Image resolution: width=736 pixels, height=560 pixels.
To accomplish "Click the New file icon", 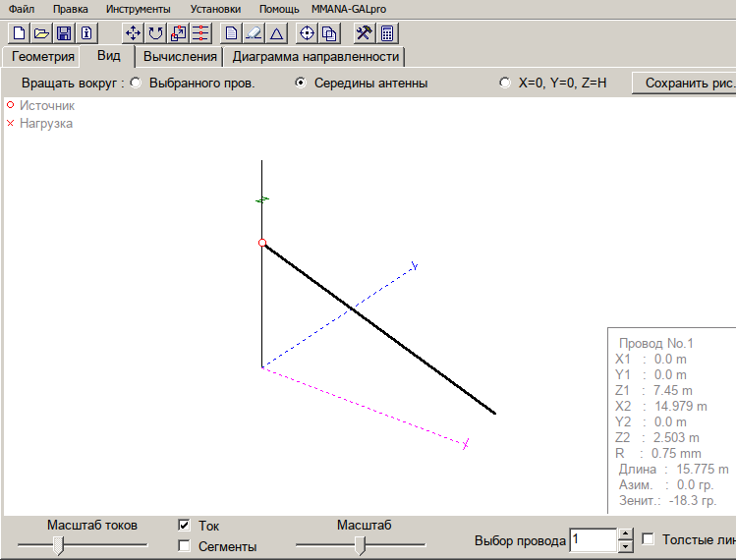I will (18, 32).
